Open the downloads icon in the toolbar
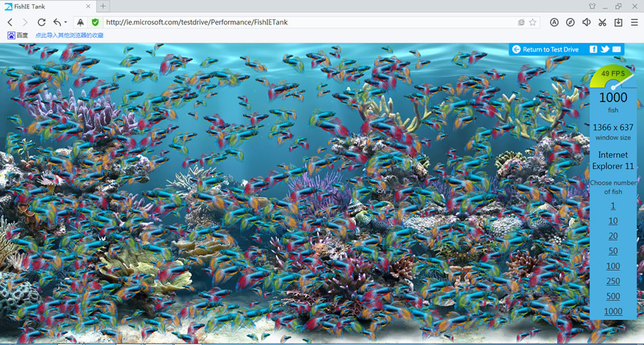 [x=618, y=22]
